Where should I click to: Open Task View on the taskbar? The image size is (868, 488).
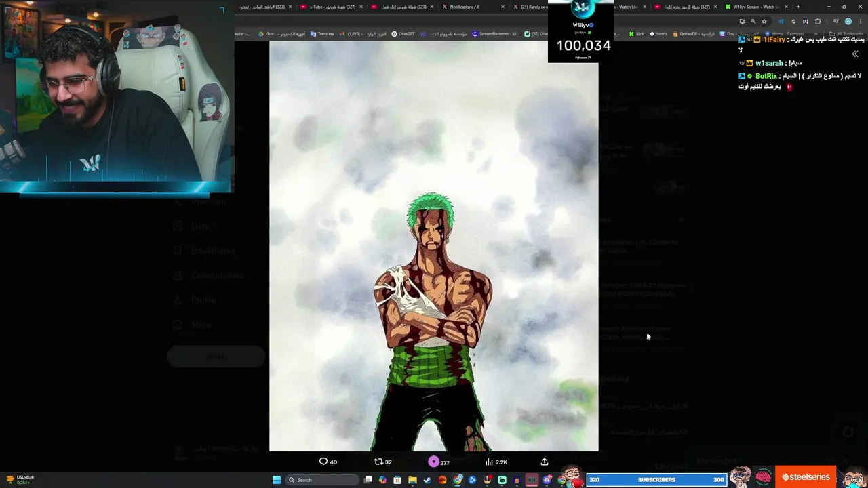[368, 480]
